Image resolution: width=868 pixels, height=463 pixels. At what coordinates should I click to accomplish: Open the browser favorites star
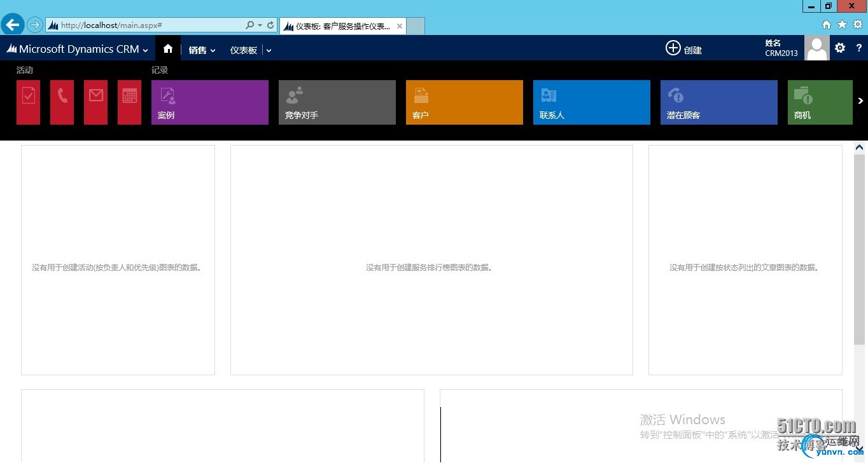click(x=842, y=25)
